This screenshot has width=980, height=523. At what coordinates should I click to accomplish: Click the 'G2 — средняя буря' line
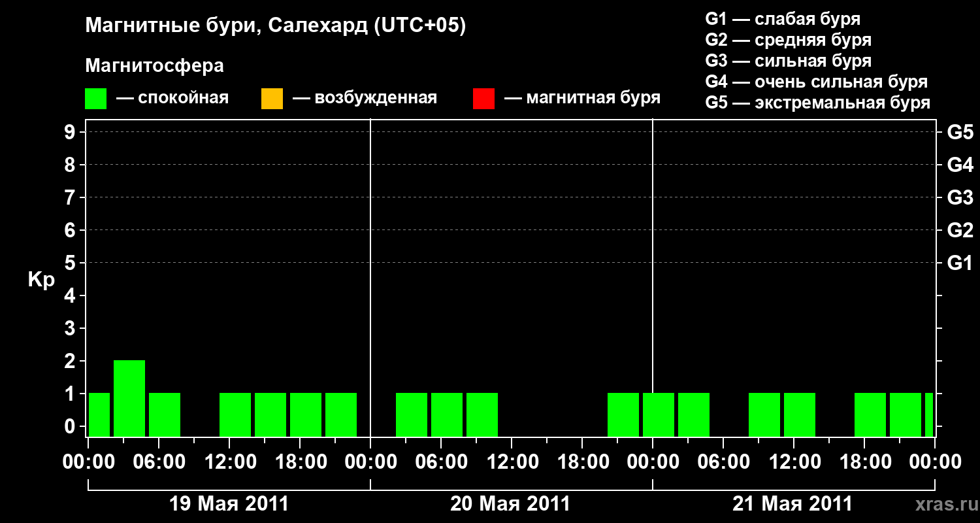(x=789, y=40)
